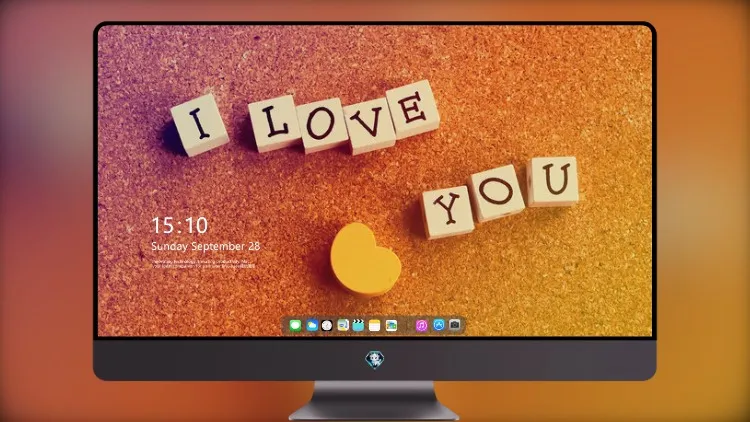Open the Maps icon in the dock
This screenshot has height=422, width=750.
(343, 325)
